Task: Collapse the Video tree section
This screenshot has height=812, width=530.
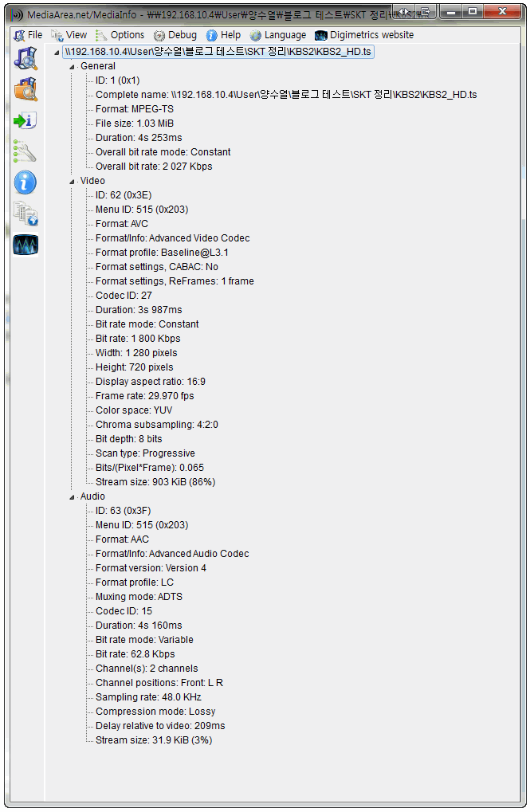Action: [x=72, y=182]
